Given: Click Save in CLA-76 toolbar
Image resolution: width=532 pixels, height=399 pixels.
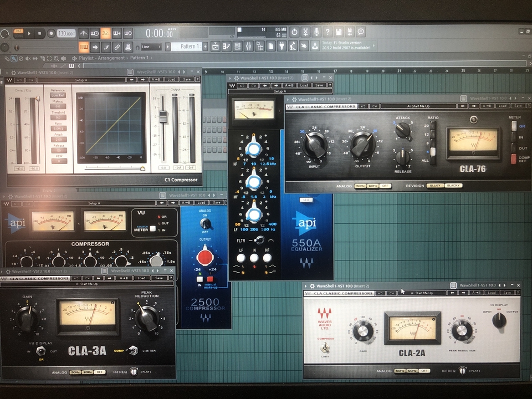Looking at the screenshot, I should (518, 106).
